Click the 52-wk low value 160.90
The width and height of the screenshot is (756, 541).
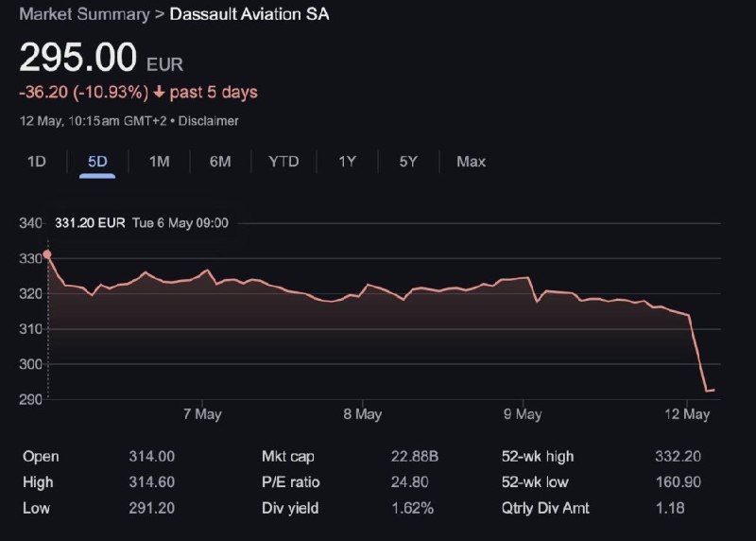(x=679, y=482)
